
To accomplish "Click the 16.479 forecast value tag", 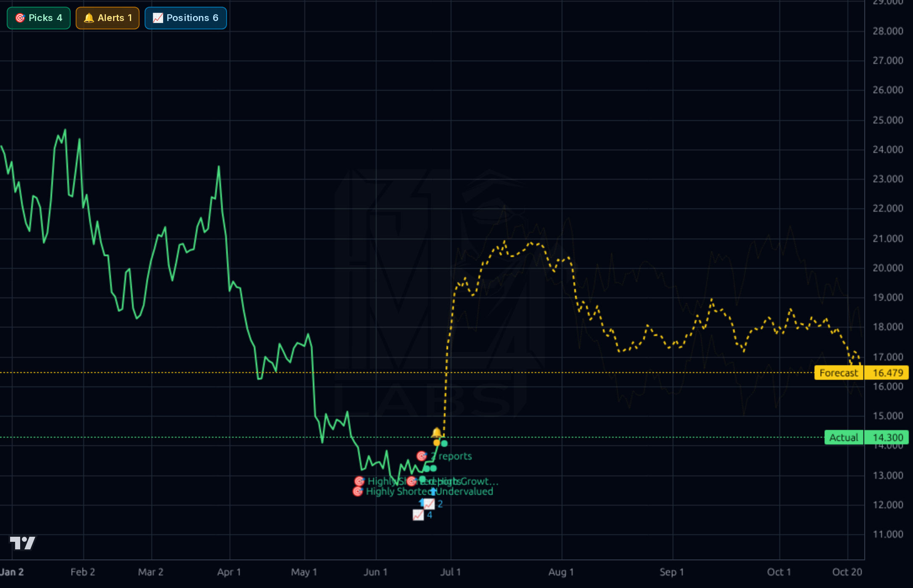I will 887,373.
